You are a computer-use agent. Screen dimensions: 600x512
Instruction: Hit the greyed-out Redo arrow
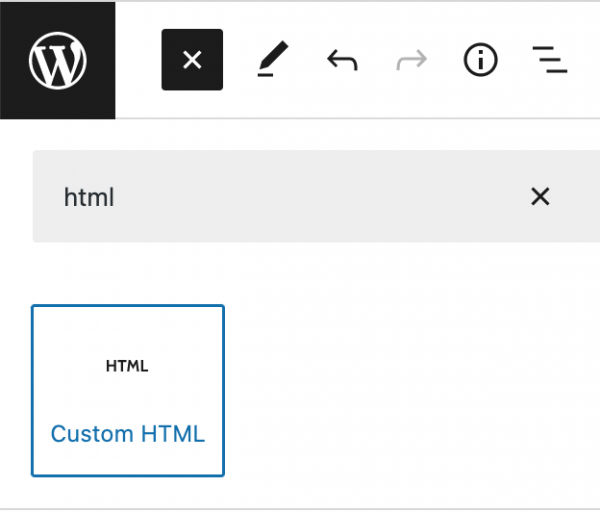411,60
